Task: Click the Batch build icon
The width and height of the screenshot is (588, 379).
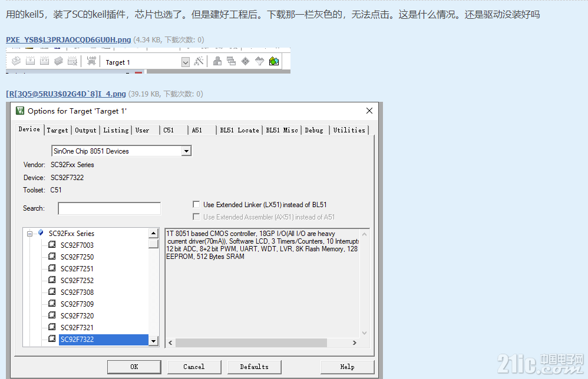Action: (x=58, y=61)
